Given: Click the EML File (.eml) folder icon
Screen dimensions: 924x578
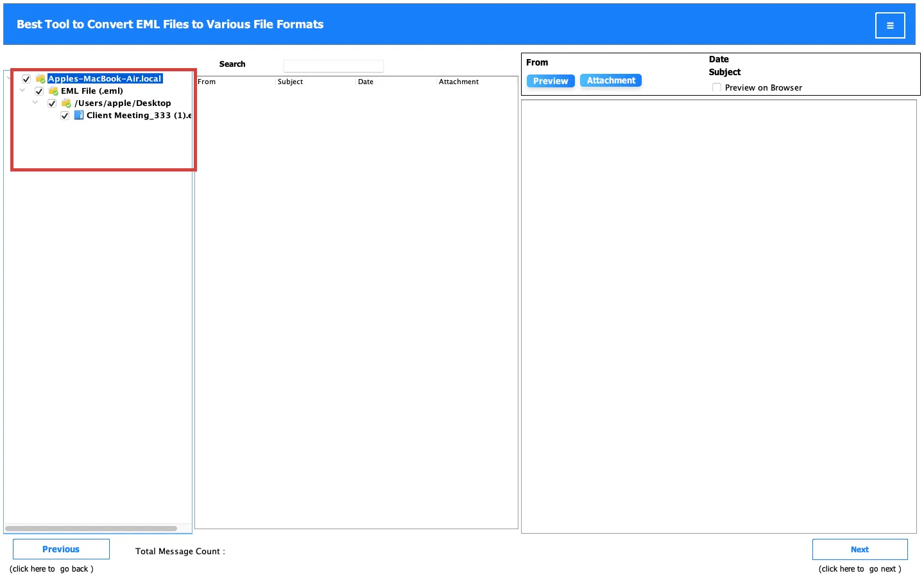Looking at the screenshot, I should 53,91.
